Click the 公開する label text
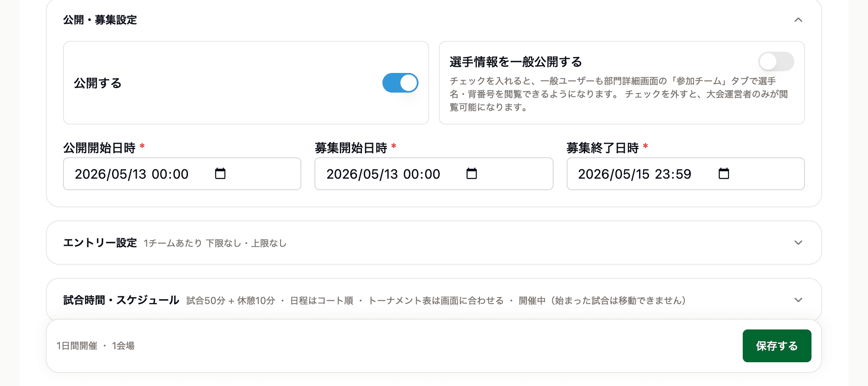Image resolution: width=868 pixels, height=386 pixels. [x=98, y=83]
